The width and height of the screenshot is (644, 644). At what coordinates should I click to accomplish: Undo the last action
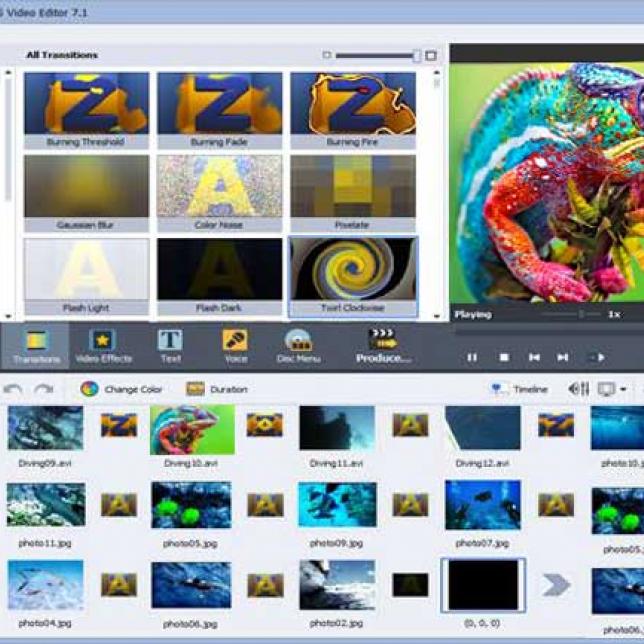coord(13,389)
